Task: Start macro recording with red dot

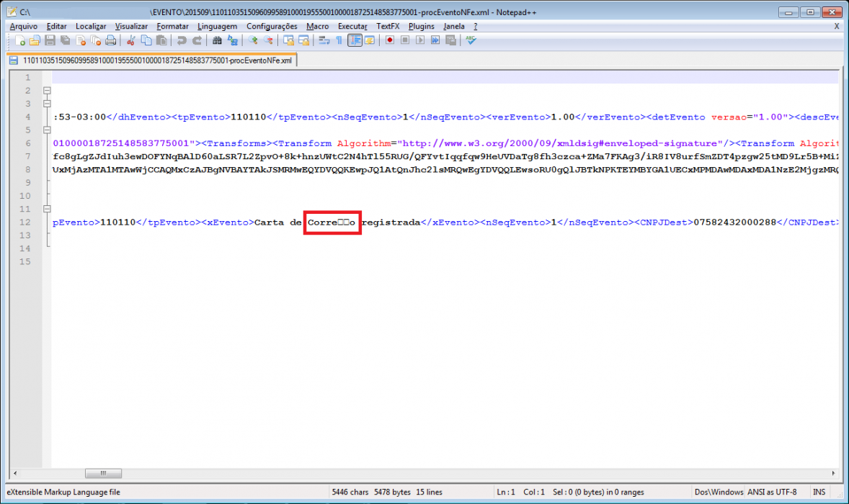Action: click(x=390, y=40)
